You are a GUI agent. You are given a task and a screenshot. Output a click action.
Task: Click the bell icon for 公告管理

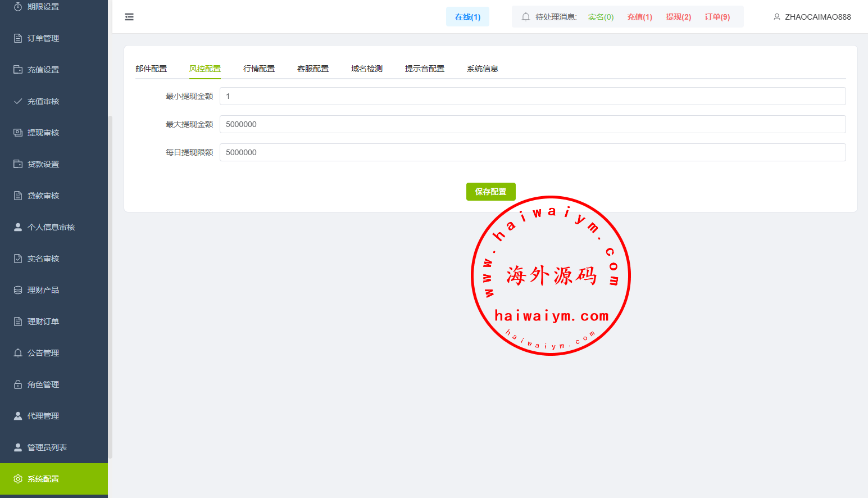click(x=18, y=353)
